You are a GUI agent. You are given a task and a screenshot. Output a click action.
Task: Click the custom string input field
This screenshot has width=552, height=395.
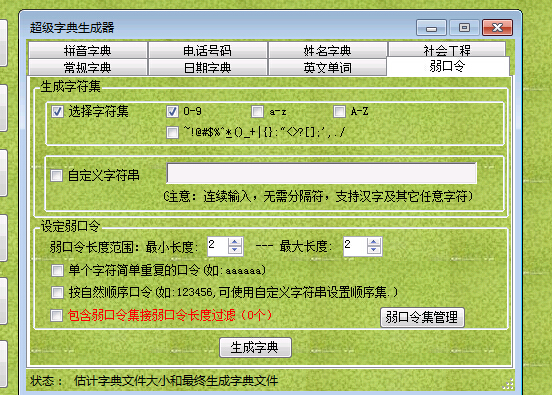point(322,173)
